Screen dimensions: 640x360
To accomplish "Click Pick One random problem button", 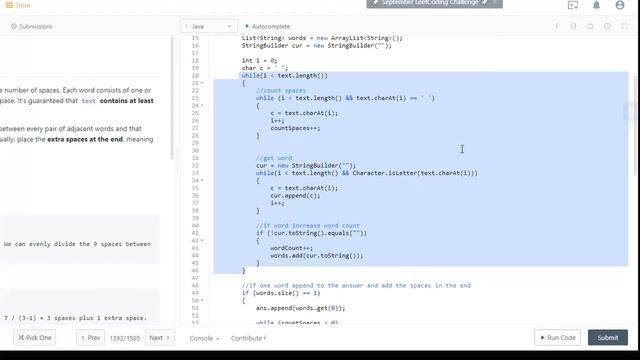I will [x=35, y=338].
